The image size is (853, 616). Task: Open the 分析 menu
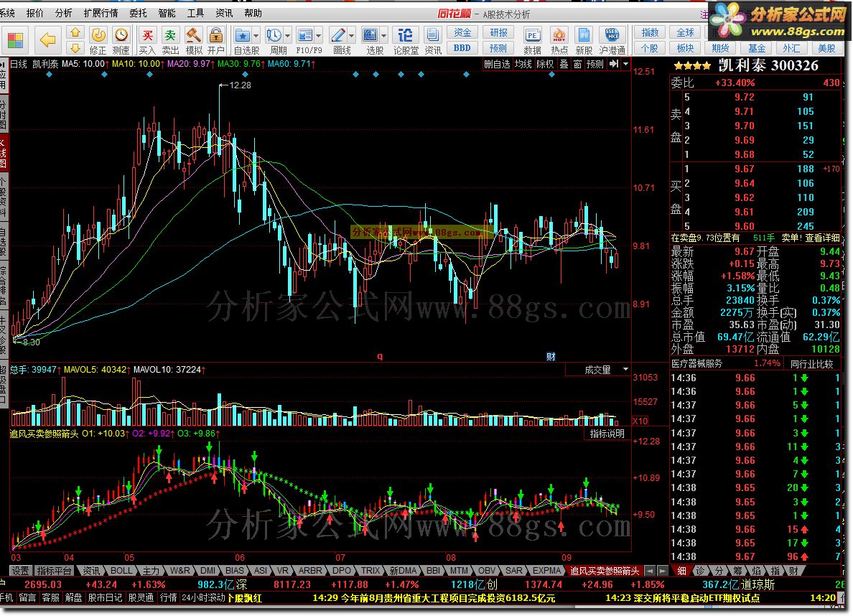pos(64,12)
